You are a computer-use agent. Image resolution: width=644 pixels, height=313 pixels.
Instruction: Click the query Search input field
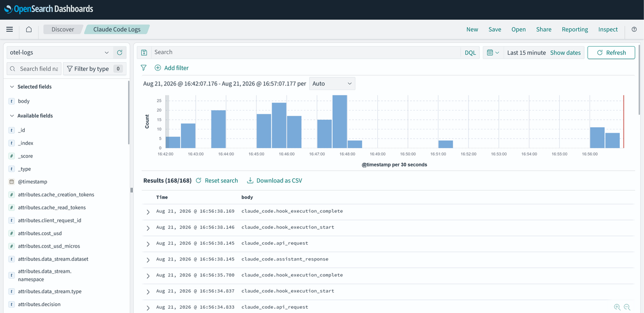click(306, 53)
